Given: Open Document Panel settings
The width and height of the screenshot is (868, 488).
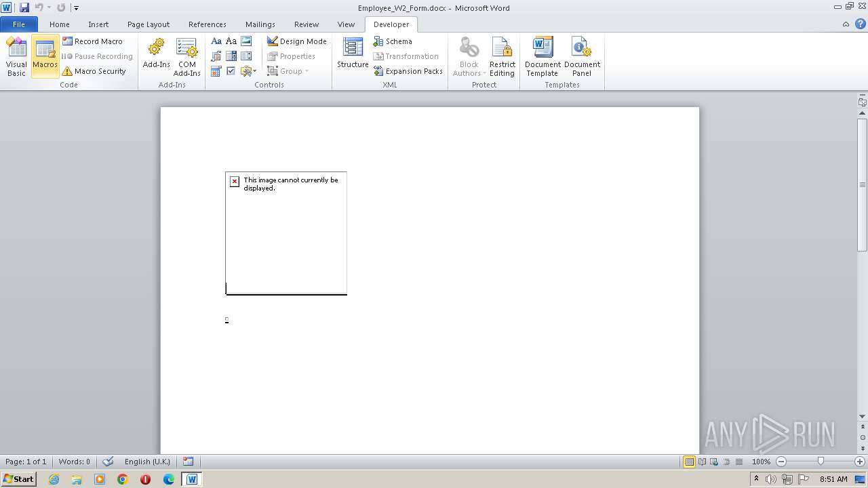Looking at the screenshot, I should (582, 57).
